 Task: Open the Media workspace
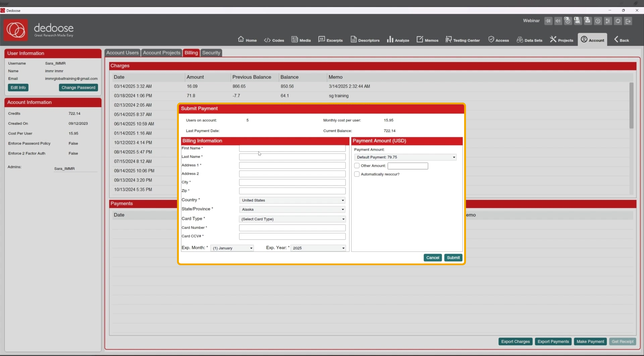(301, 40)
